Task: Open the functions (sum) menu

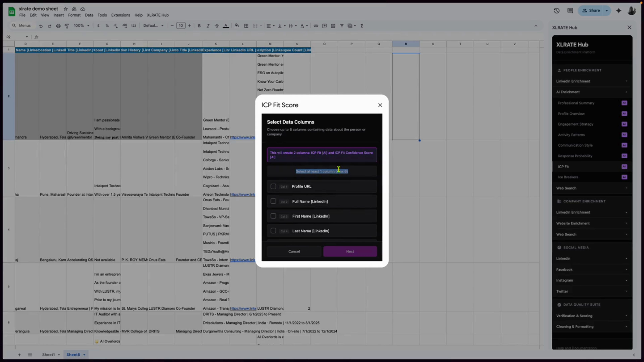Action: (x=362, y=25)
